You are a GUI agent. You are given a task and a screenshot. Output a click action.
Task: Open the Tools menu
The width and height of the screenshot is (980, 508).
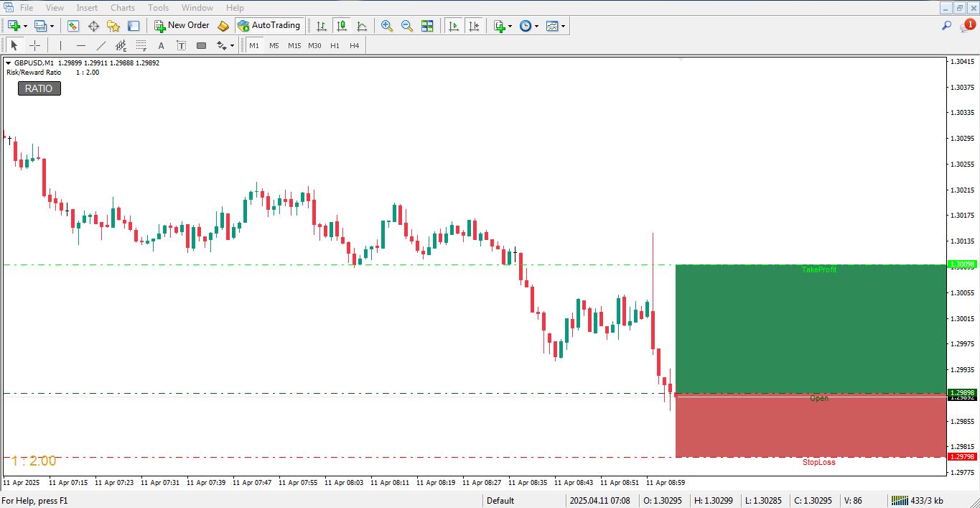(x=158, y=8)
